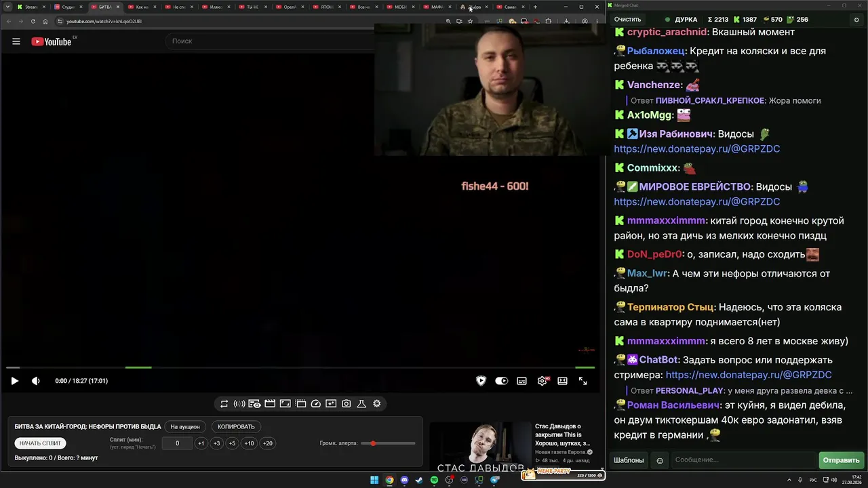Open the "Стас Давыдов о закрытии" video title

click(564, 435)
